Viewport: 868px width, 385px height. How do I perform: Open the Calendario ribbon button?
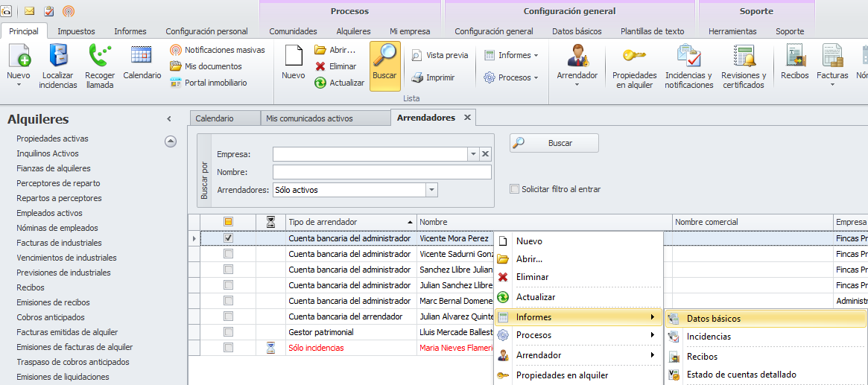pos(142,61)
